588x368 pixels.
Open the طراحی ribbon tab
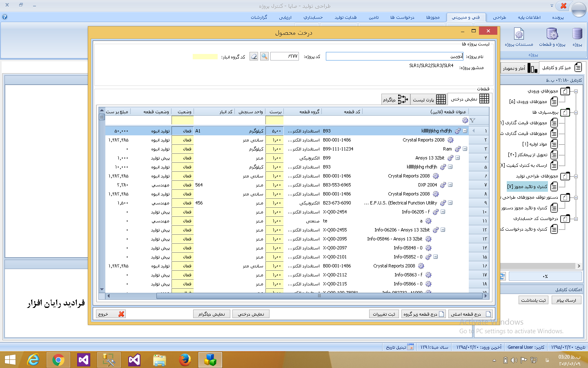[499, 17]
